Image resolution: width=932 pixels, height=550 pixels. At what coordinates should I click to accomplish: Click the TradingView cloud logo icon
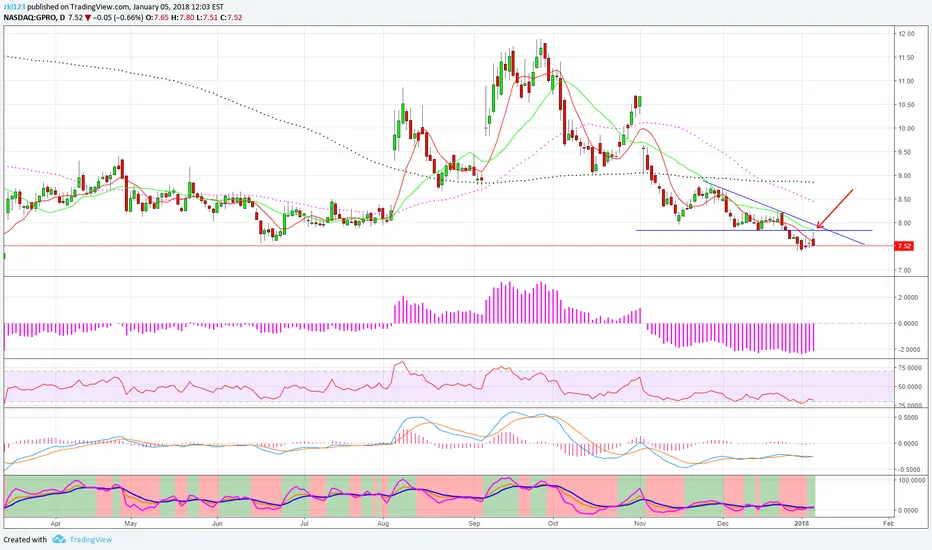tap(58, 539)
